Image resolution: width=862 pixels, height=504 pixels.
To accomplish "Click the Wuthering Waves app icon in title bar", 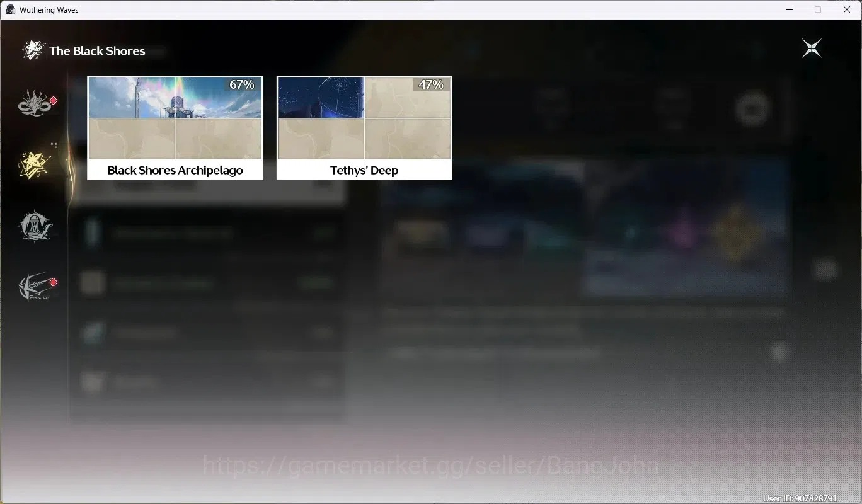I will tap(10, 9).
